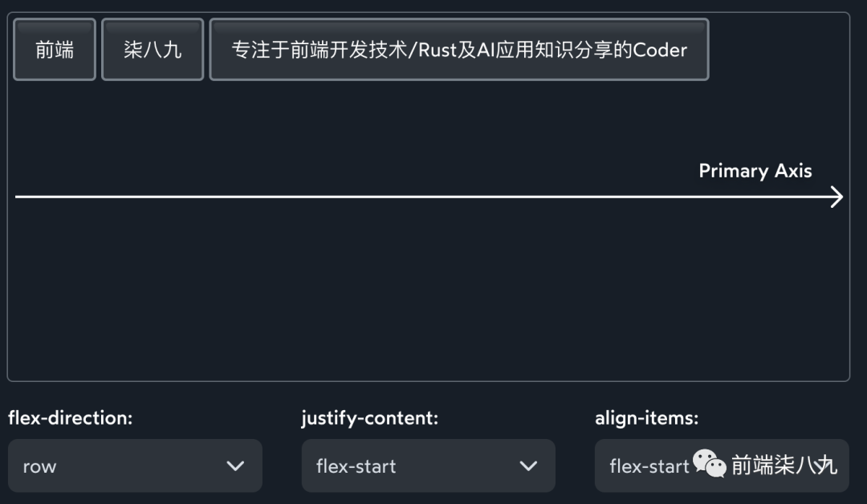Click the justify-content: label text
This screenshot has width=867, height=504.
pyautogui.click(x=369, y=418)
